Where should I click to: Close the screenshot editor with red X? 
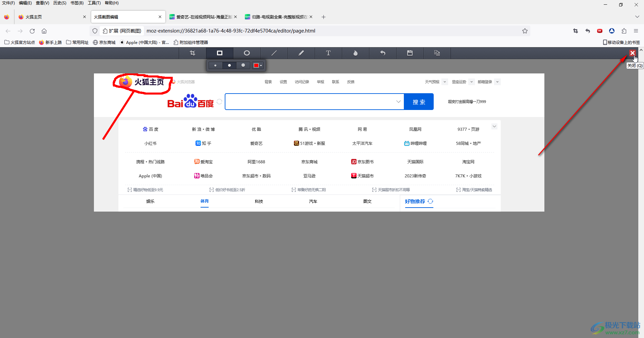[632, 53]
